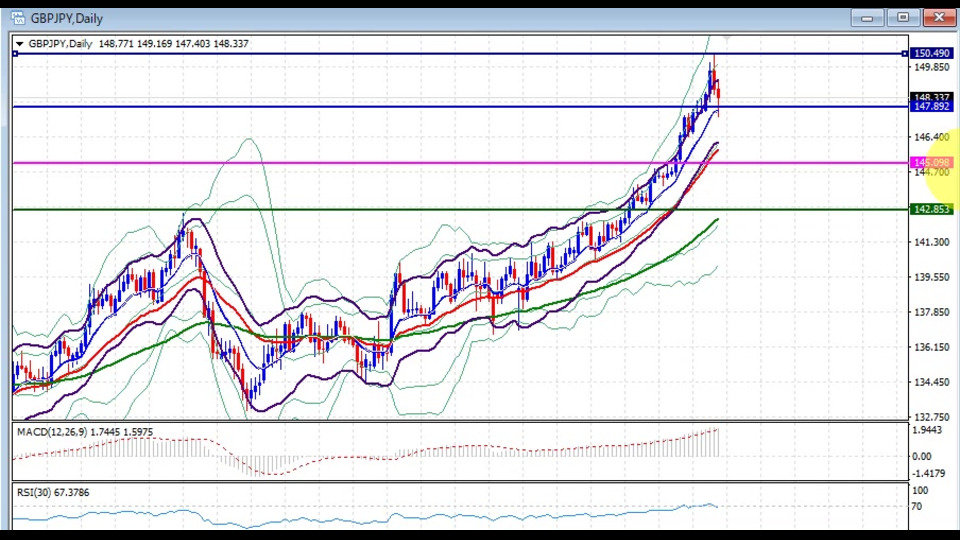Screen dimensions: 960x540
Task: Click the 137.850 price axis value
Action: 931,312
